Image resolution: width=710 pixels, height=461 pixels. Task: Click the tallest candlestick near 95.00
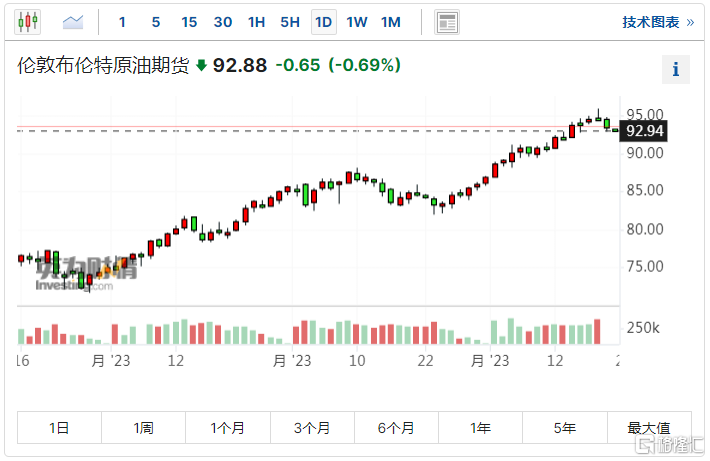tap(598, 118)
